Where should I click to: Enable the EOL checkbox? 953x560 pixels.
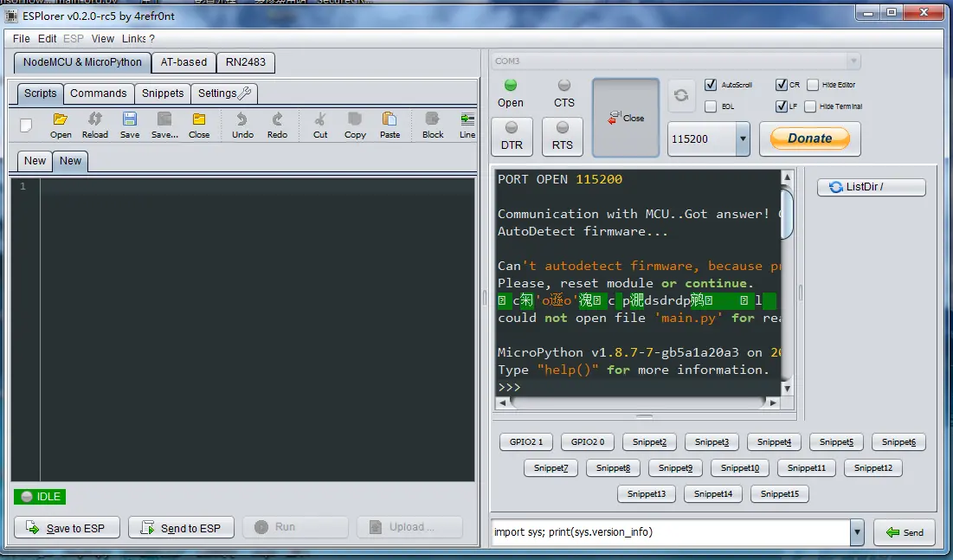click(711, 106)
